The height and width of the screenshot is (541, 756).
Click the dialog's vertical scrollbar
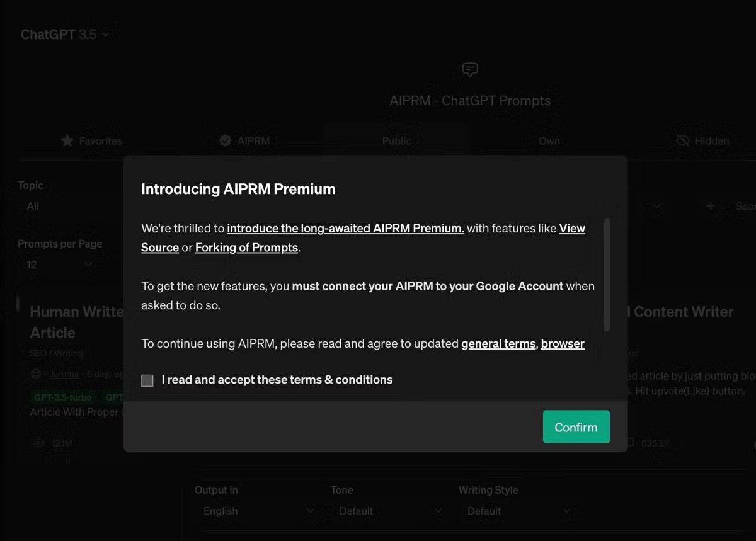coord(607,275)
